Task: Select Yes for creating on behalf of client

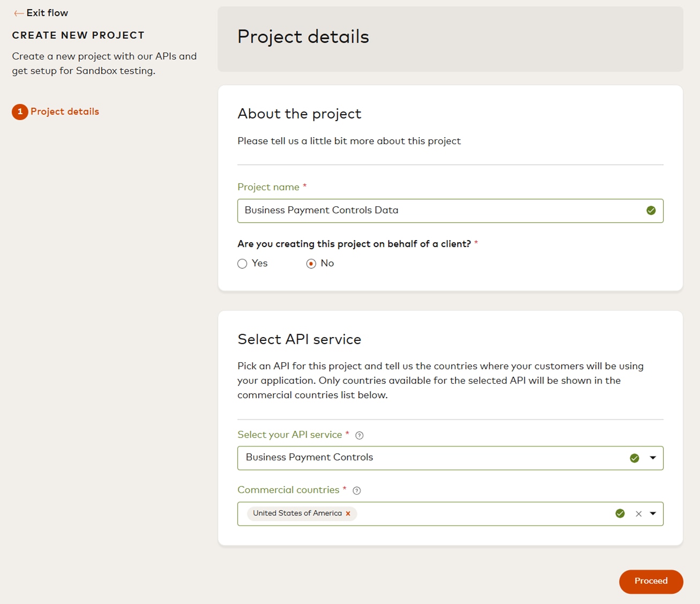Action: click(242, 264)
